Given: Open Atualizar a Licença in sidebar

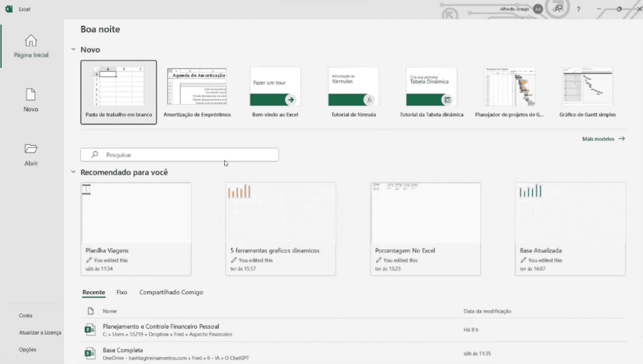Looking at the screenshot, I should 40,333.
